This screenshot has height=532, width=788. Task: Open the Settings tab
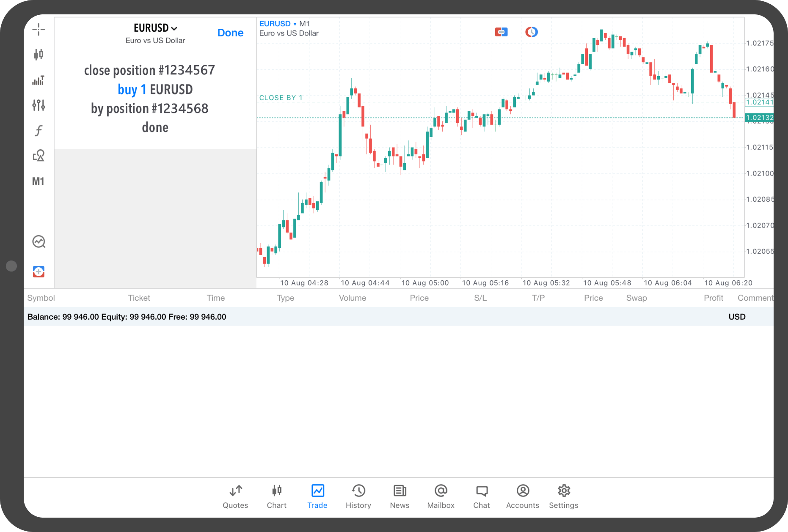(563, 496)
